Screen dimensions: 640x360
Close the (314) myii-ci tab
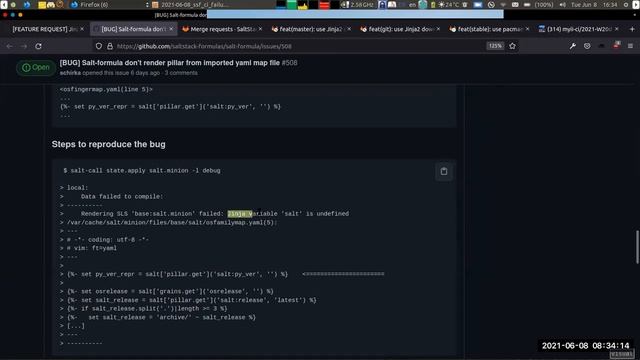(616, 29)
